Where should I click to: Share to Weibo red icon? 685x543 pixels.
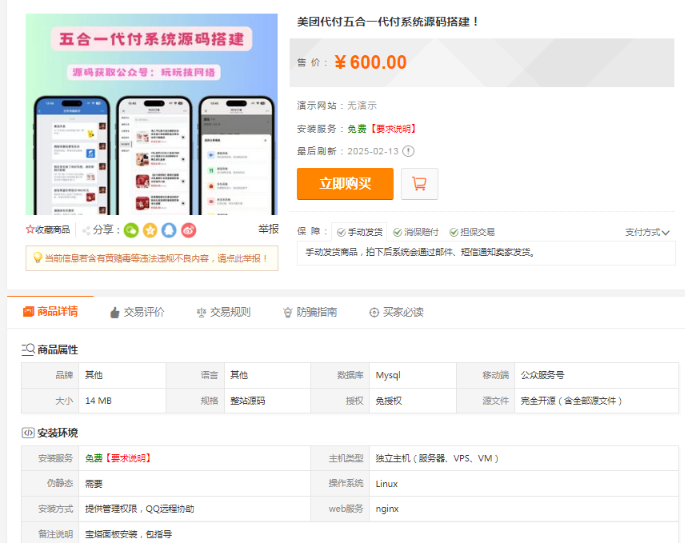(188, 230)
